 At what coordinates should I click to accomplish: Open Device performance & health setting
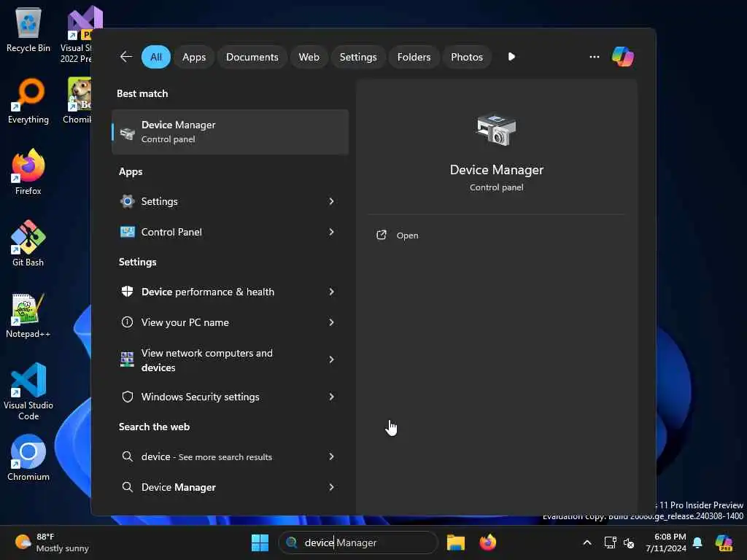230,292
